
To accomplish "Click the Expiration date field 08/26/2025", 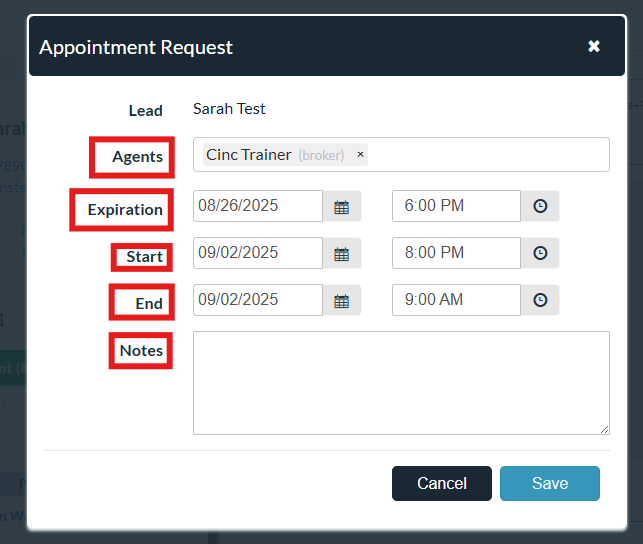I will coord(258,206).
